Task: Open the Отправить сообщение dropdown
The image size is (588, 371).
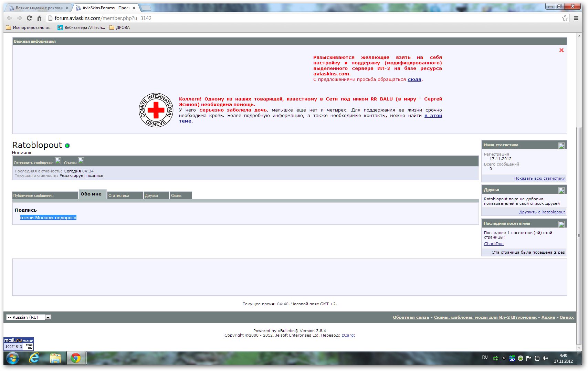Action: point(37,161)
